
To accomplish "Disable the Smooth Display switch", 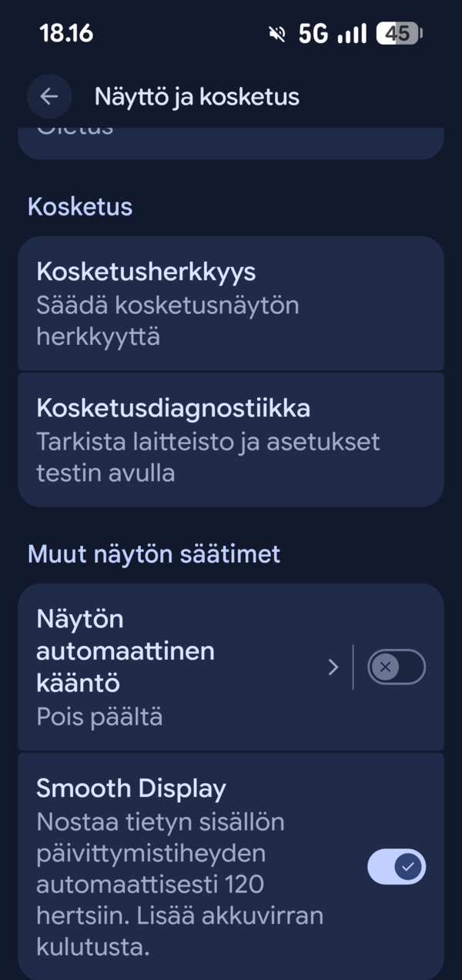I will (396, 866).
